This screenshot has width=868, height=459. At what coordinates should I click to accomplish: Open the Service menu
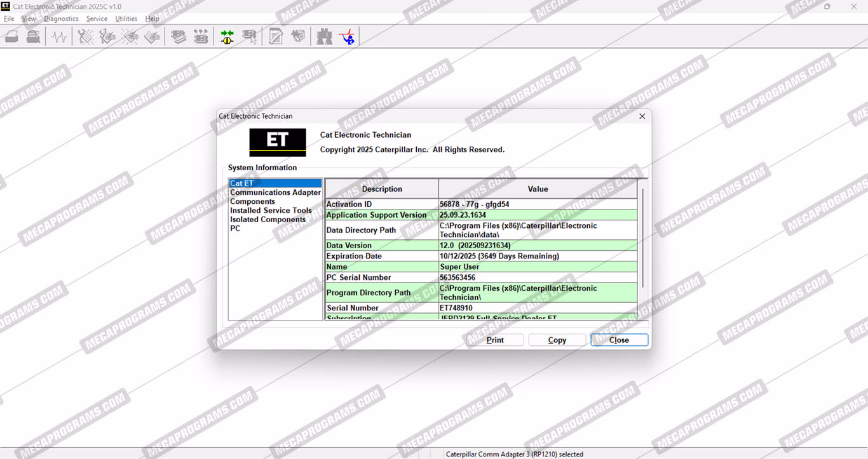tap(97, 19)
